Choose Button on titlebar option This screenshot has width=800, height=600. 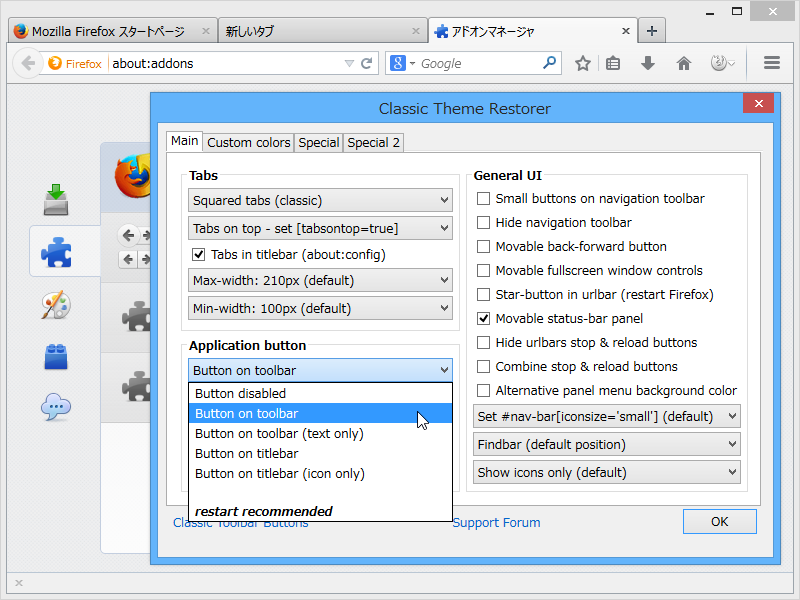pyautogui.click(x=320, y=453)
